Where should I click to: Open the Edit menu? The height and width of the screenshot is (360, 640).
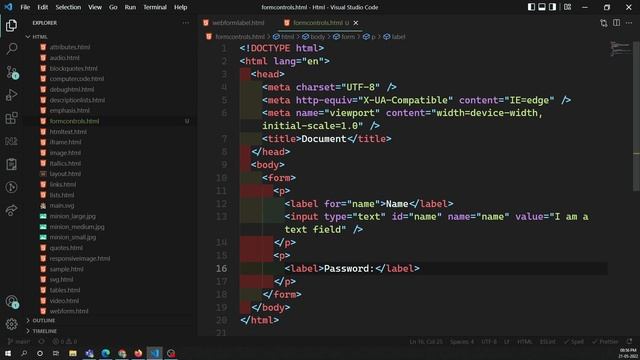[x=42, y=7]
